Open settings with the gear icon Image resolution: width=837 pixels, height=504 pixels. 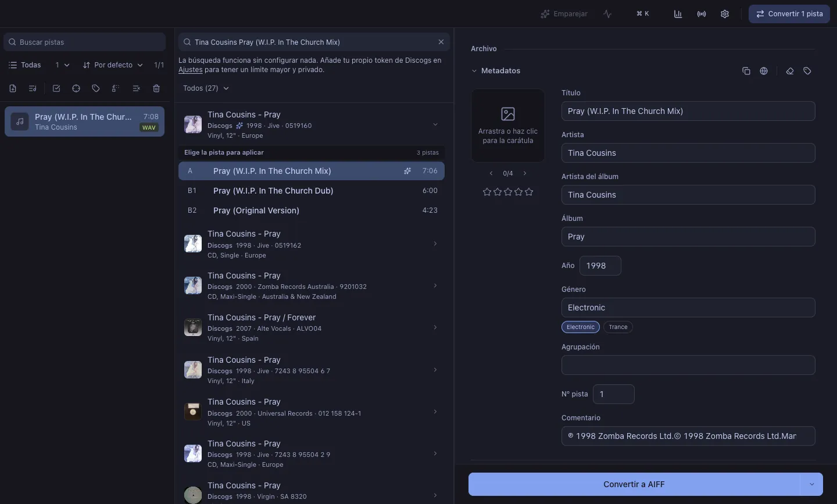[x=725, y=14]
